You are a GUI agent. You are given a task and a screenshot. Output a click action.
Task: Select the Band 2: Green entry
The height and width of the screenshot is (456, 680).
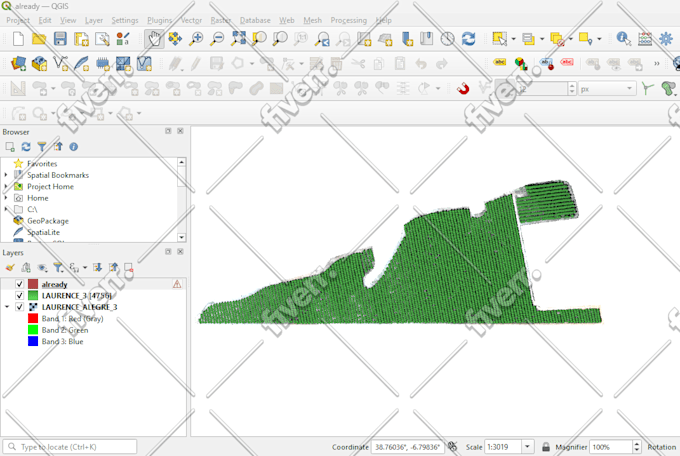pyautogui.click(x=65, y=330)
